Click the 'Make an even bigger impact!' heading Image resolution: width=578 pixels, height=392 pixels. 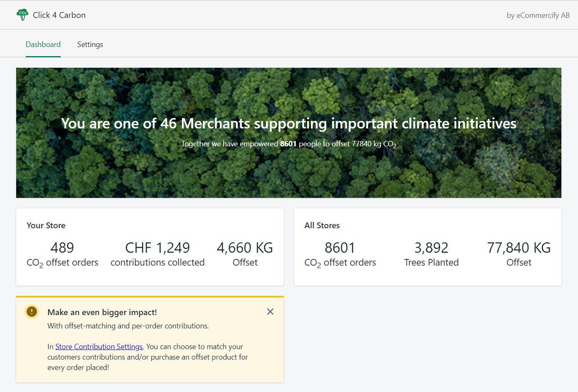point(102,312)
